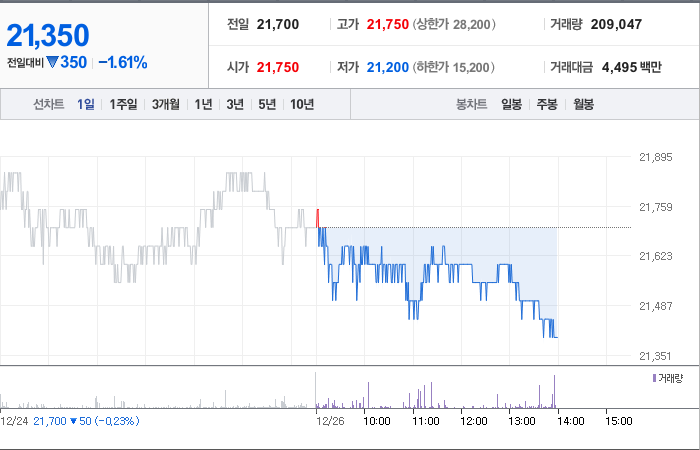700x450 pixels.
Task: Click the 10:00 time axis label
Action: (377, 421)
